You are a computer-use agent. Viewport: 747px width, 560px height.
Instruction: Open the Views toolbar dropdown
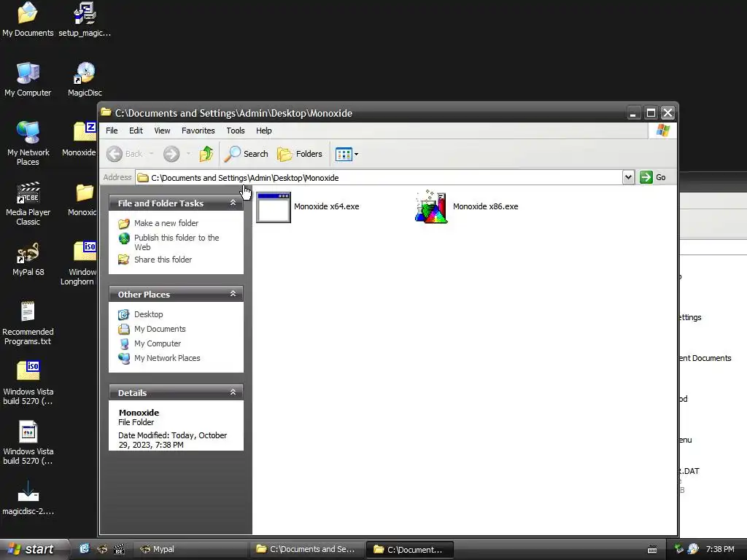(x=347, y=154)
